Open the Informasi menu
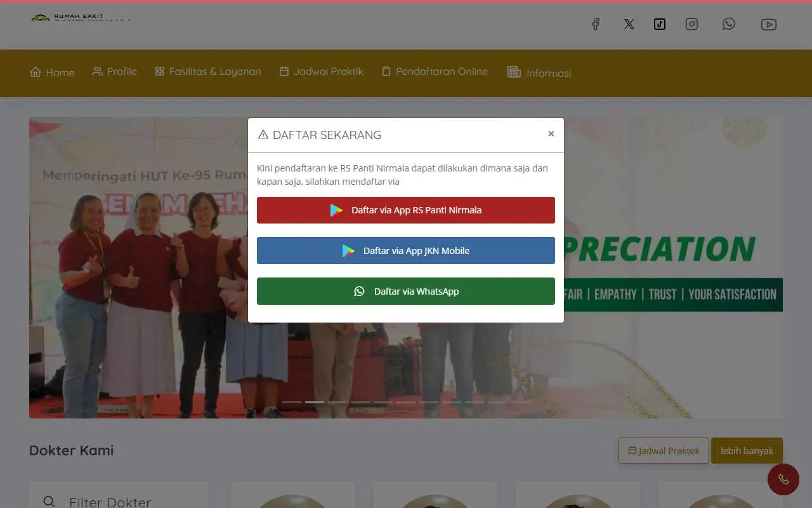The height and width of the screenshot is (508, 812). [539, 72]
